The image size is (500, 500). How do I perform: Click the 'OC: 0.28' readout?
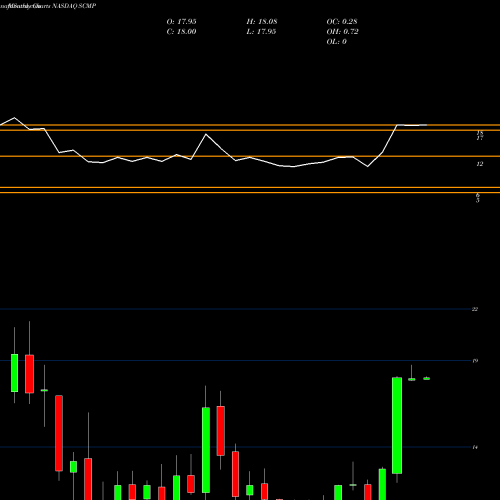click(342, 22)
